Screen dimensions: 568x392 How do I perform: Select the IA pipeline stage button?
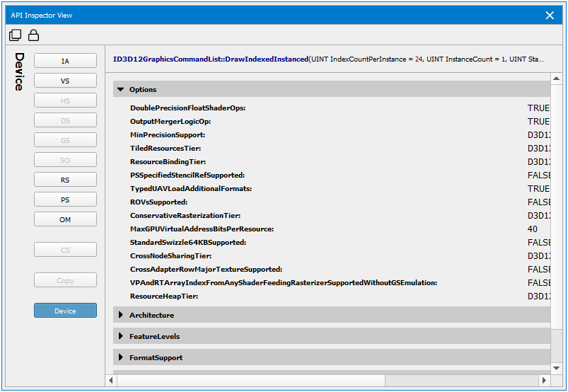65,61
